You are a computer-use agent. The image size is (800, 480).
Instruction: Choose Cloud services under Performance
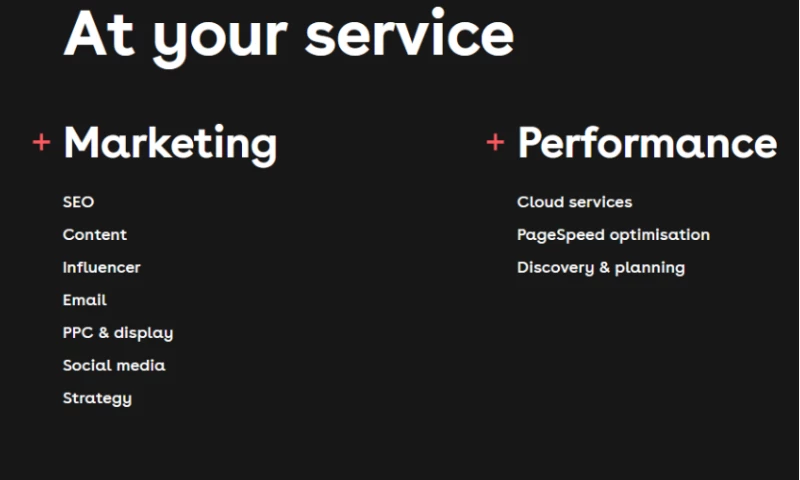[574, 202]
